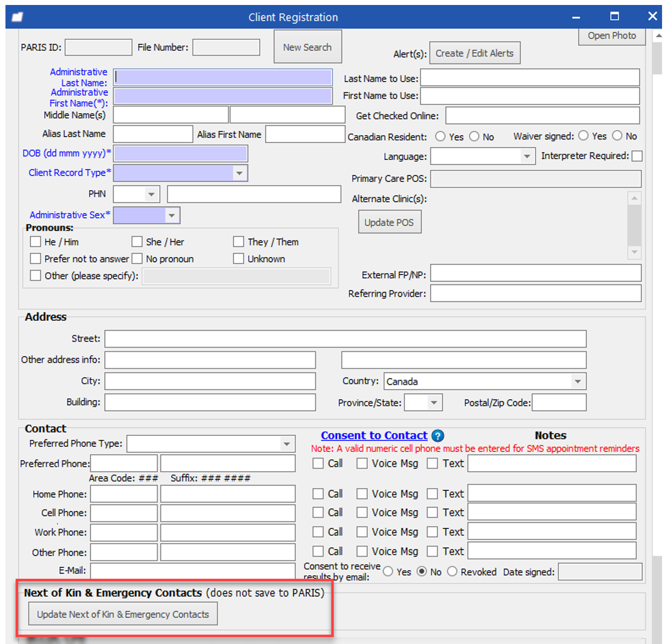Viewport: 668px width, 644px height.
Task: Check Text consent for Cell Phone
Action: [x=432, y=512]
